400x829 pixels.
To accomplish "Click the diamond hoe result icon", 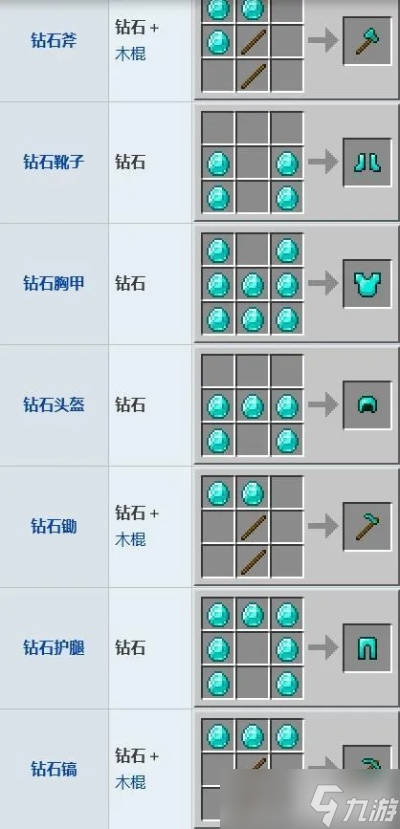I will coord(367,527).
